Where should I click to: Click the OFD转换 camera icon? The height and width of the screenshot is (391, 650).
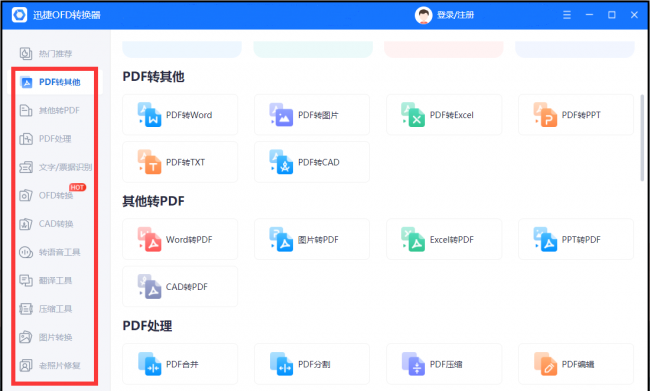point(26,195)
